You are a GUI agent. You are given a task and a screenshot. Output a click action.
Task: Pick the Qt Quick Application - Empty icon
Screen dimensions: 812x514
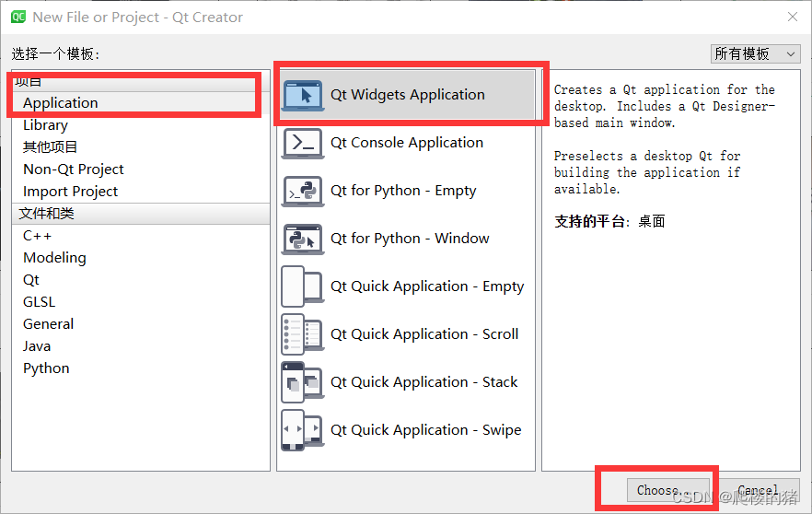click(303, 286)
